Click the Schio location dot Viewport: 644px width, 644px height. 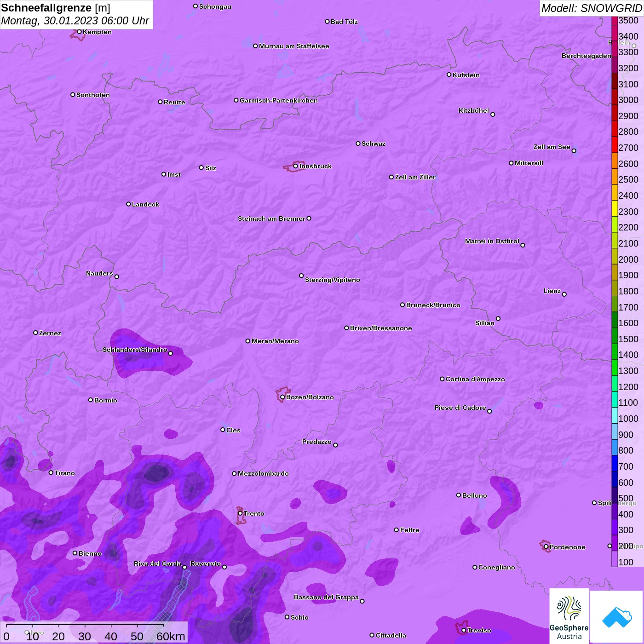(287, 617)
